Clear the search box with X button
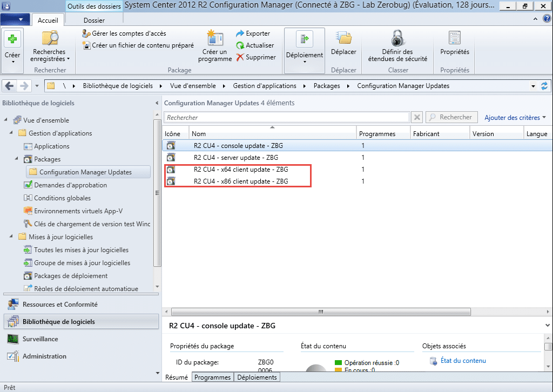 click(417, 117)
